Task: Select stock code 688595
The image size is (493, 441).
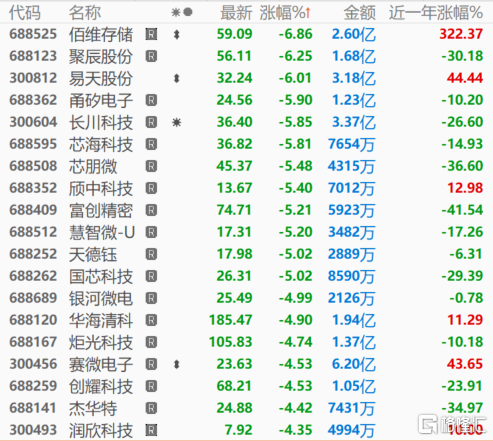Action: [x=33, y=144]
